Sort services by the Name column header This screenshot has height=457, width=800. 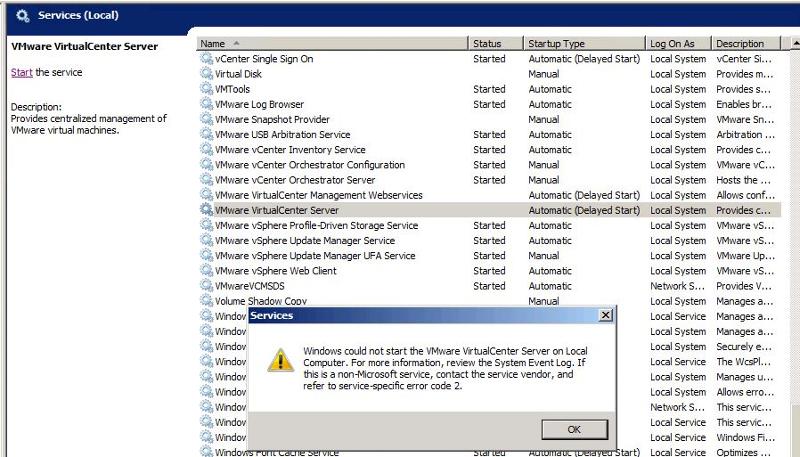332,44
